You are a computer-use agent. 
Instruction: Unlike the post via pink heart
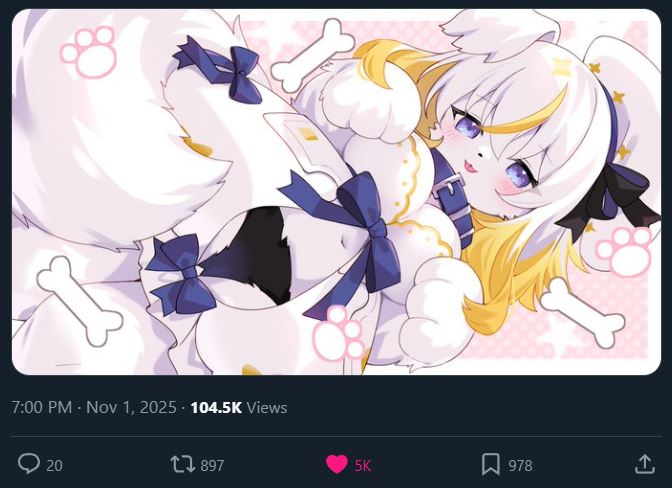[x=336, y=464]
